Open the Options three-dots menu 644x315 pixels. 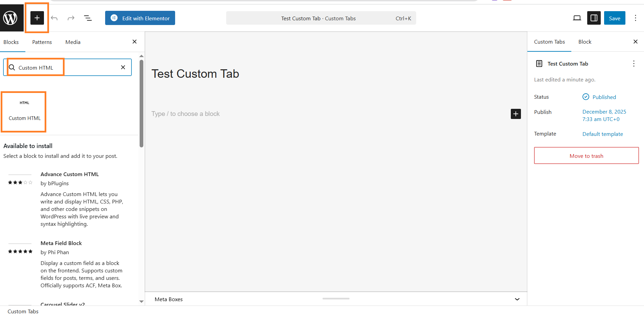[x=635, y=18]
